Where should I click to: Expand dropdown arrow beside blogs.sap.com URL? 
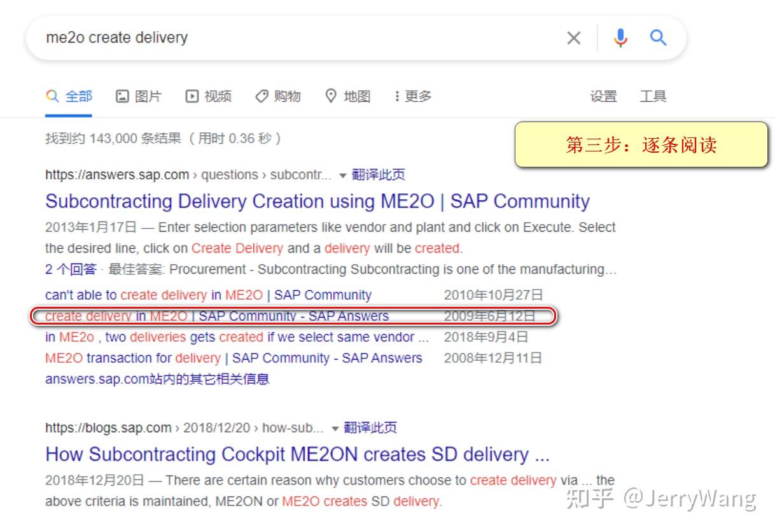pyautogui.click(x=335, y=428)
